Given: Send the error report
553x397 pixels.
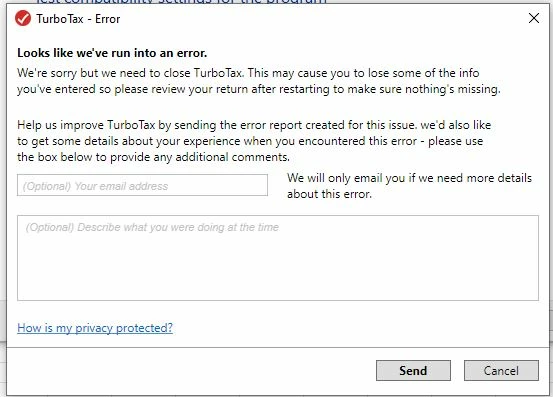Looking at the screenshot, I should (413, 371).
